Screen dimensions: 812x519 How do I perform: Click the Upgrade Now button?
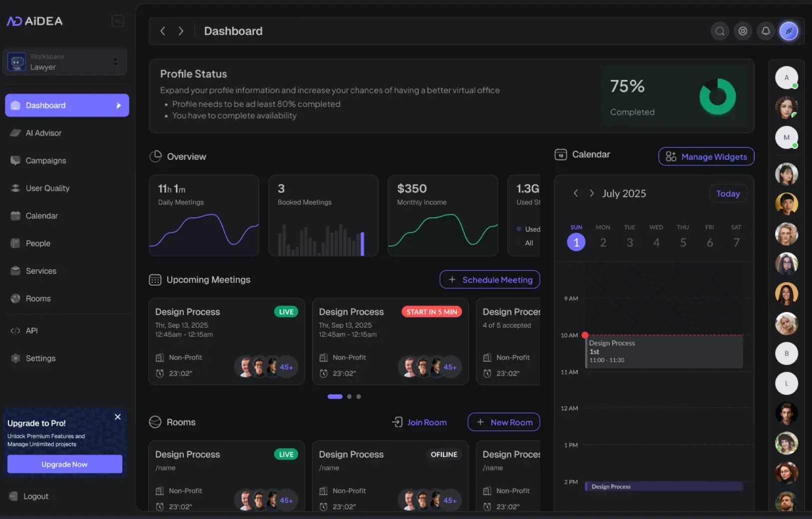[x=64, y=464]
